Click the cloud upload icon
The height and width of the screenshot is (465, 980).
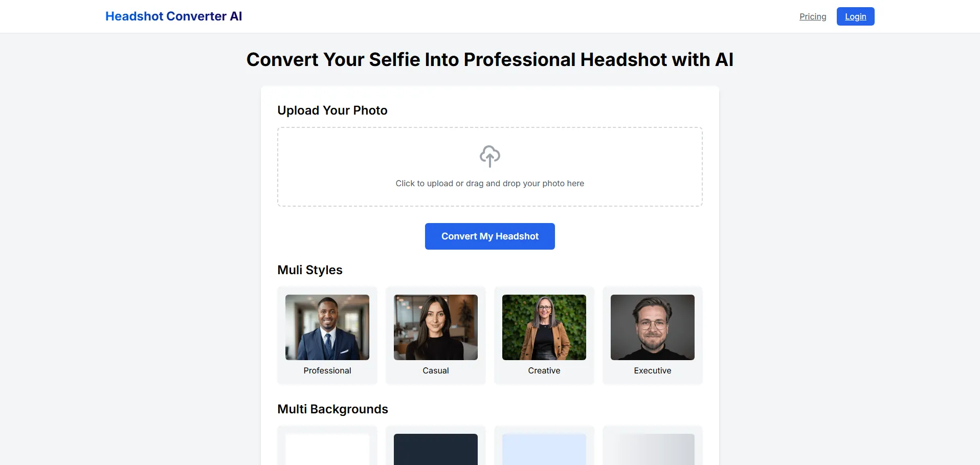pos(489,156)
